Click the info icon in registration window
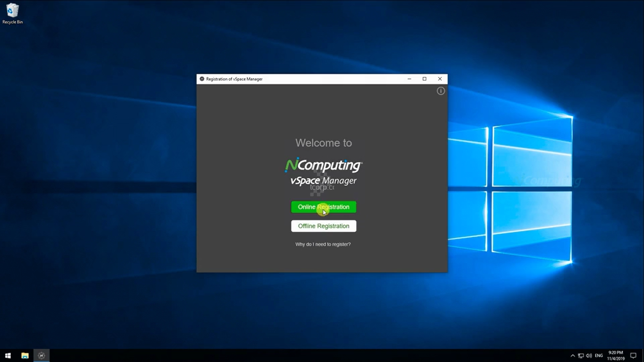This screenshot has width=644, height=362. pyautogui.click(x=441, y=91)
